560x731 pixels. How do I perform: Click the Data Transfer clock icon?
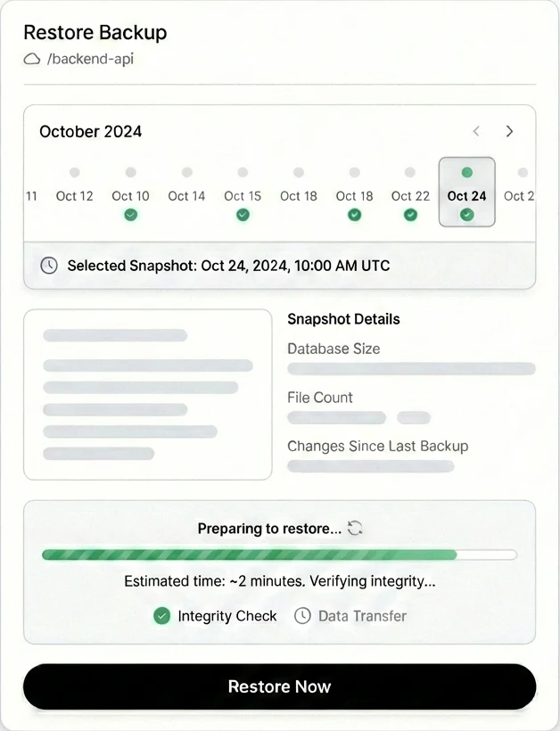(302, 616)
